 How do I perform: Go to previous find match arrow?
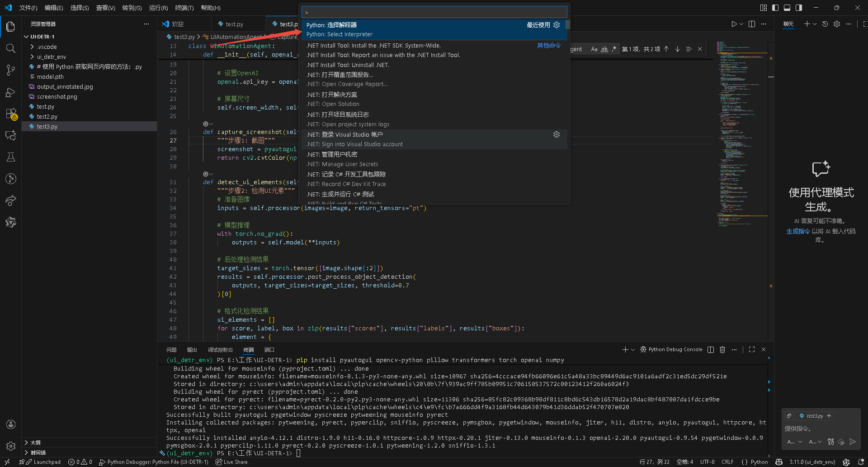(666, 49)
